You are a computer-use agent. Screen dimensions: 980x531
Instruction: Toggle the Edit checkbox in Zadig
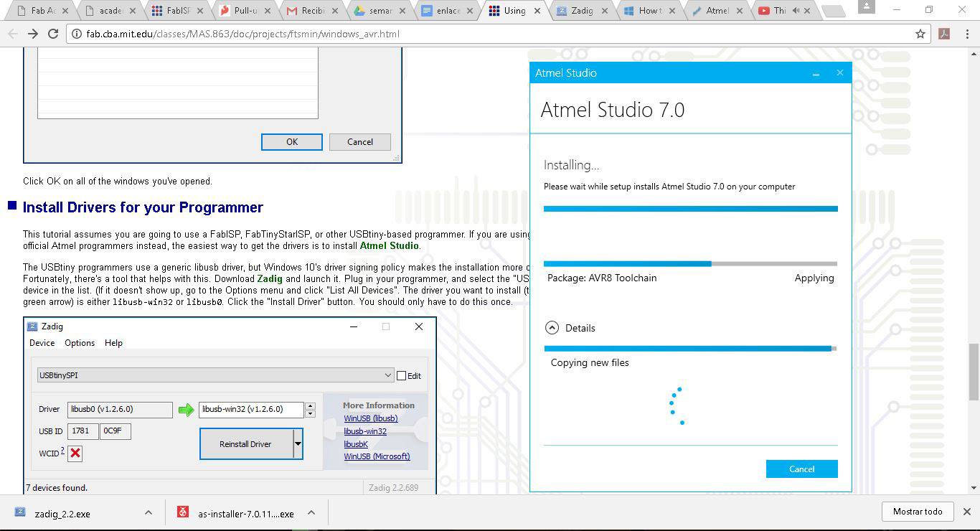(401, 375)
